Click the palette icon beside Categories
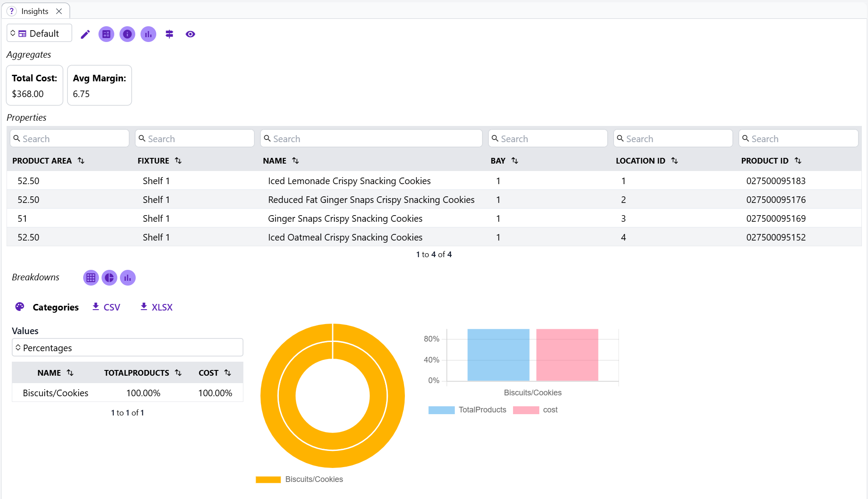Image resolution: width=868 pixels, height=499 pixels. (x=20, y=307)
